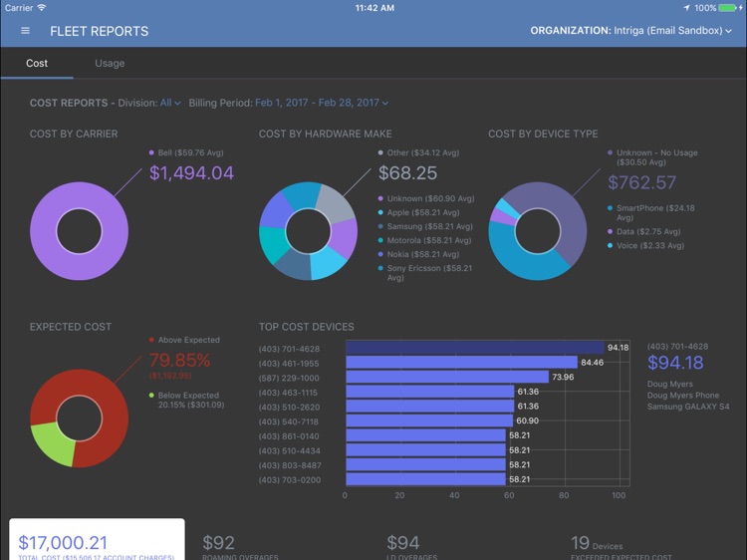The image size is (747, 560).
Task: Tap the 94.18 bar for (403) 701-4628
Action: point(475,348)
